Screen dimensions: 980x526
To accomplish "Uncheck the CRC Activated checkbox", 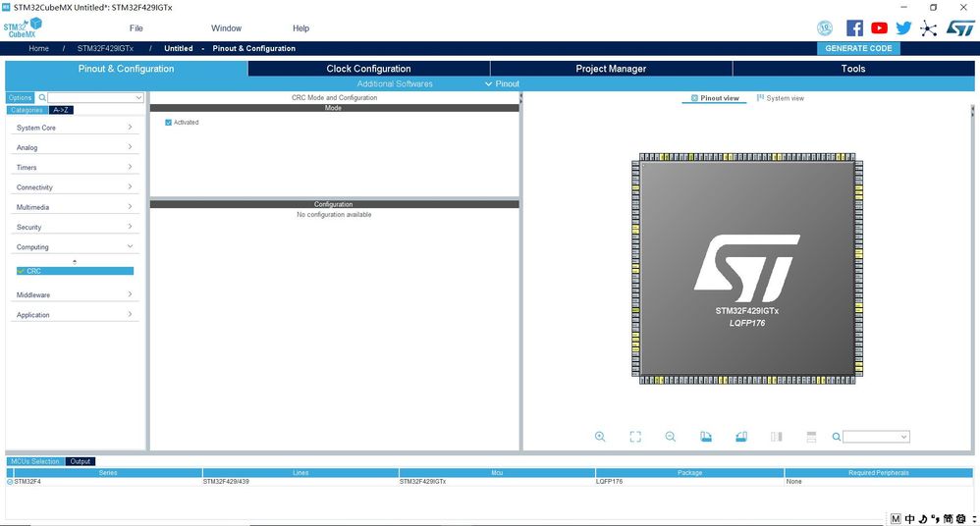I will (x=168, y=123).
